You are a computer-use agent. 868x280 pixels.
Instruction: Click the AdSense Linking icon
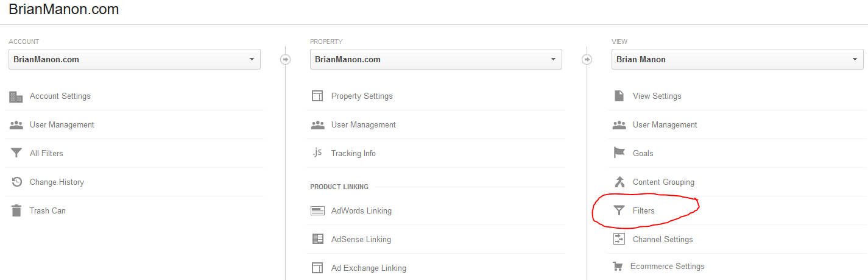[x=317, y=239]
